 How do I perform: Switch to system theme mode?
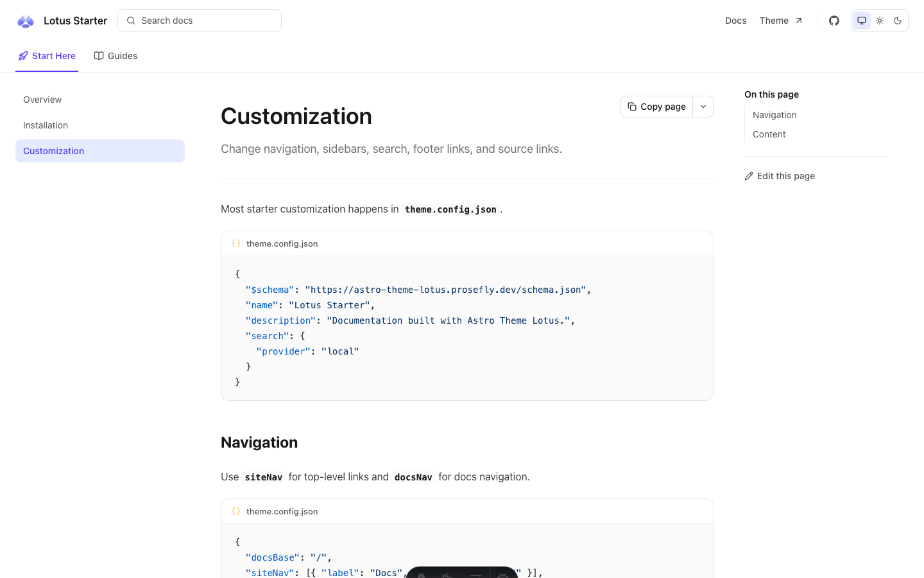862,21
